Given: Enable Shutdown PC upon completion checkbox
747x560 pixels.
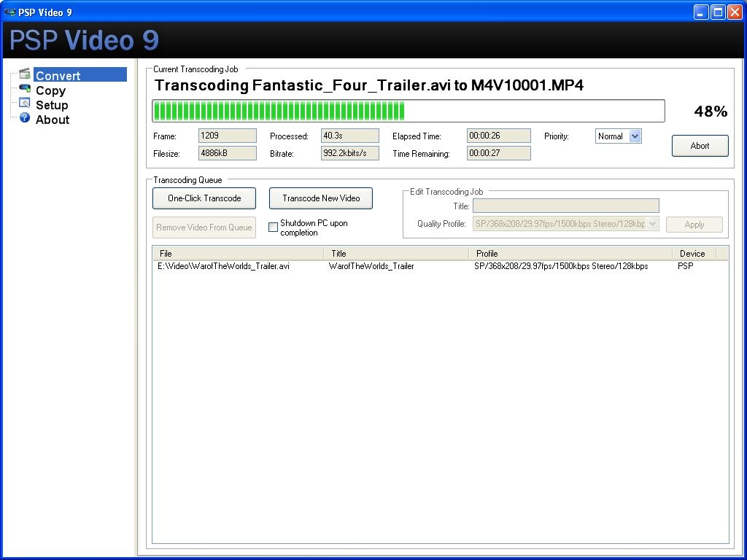Looking at the screenshot, I should tap(274, 227).
